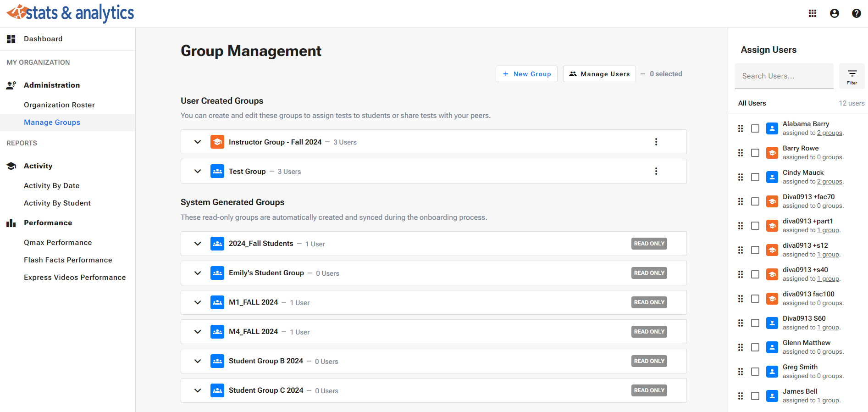Image resolution: width=868 pixels, height=412 pixels.
Task: Open options menu for Instructor Group - Fall 2024
Action: click(x=656, y=142)
